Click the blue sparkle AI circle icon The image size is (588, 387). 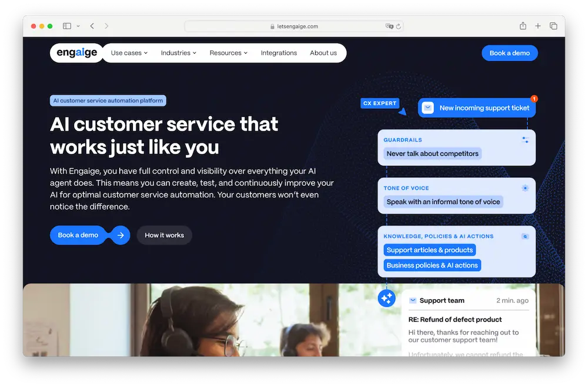click(x=387, y=299)
